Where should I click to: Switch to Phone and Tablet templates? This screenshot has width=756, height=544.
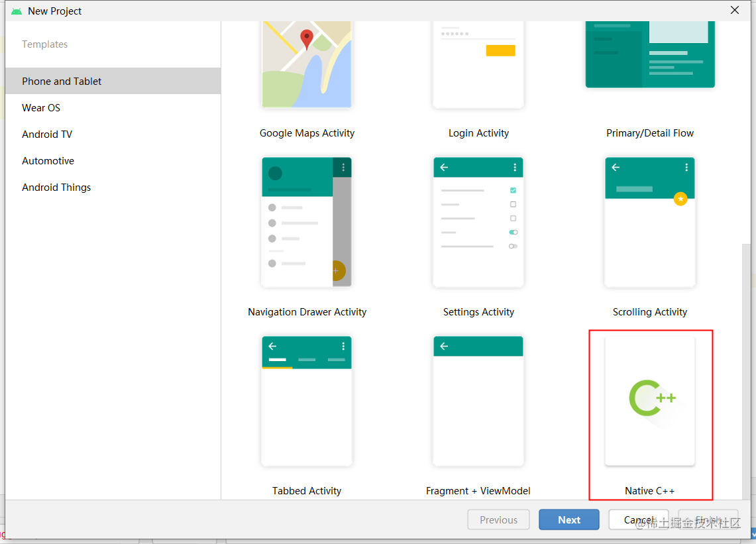[113, 81]
